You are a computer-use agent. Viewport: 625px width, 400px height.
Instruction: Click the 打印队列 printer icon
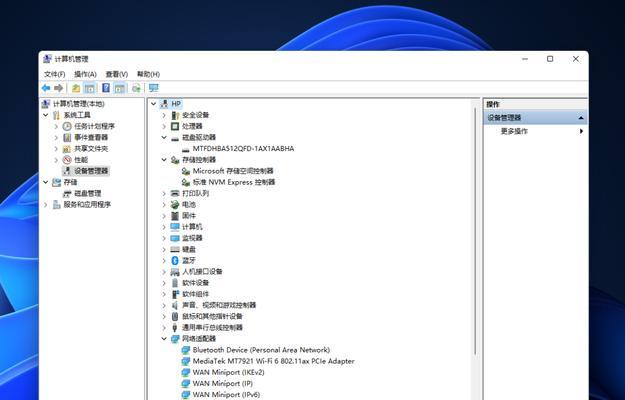(175, 193)
